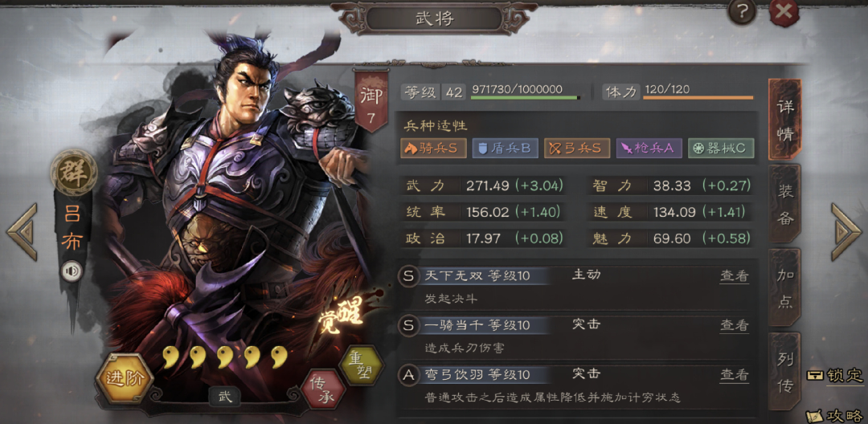The width and height of the screenshot is (868, 424).
Task: Show previous general with left arrow
Action: tap(23, 231)
